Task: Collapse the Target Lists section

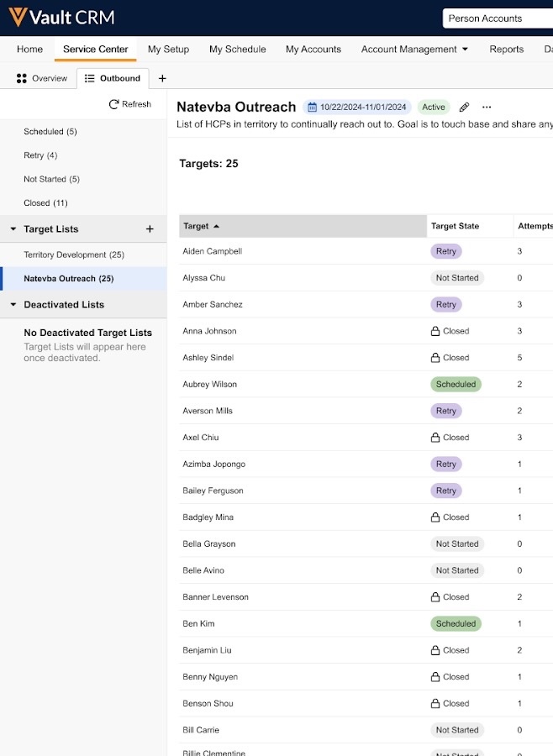Action: pyautogui.click(x=13, y=229)
